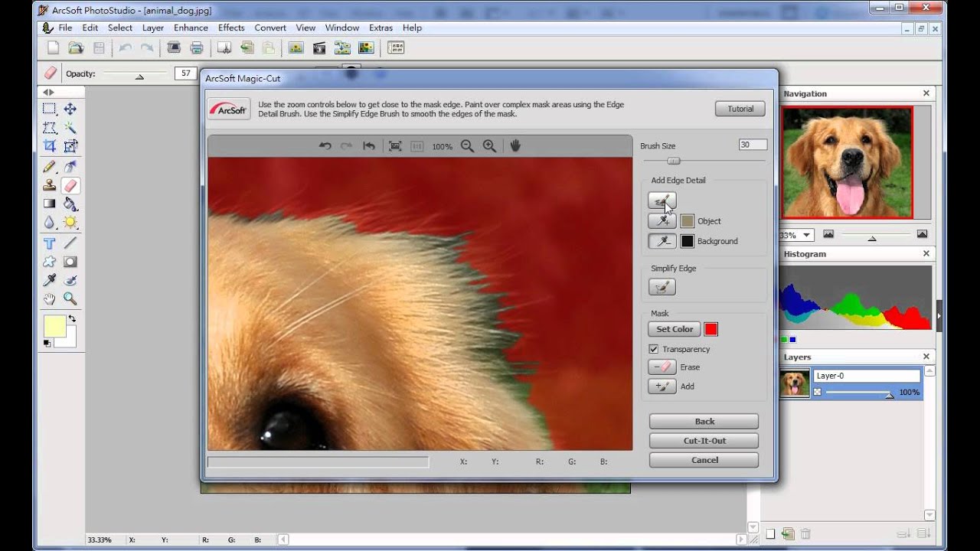Click the Set Color button
This screenshot has width=980, height=551.
click(675, 329)
